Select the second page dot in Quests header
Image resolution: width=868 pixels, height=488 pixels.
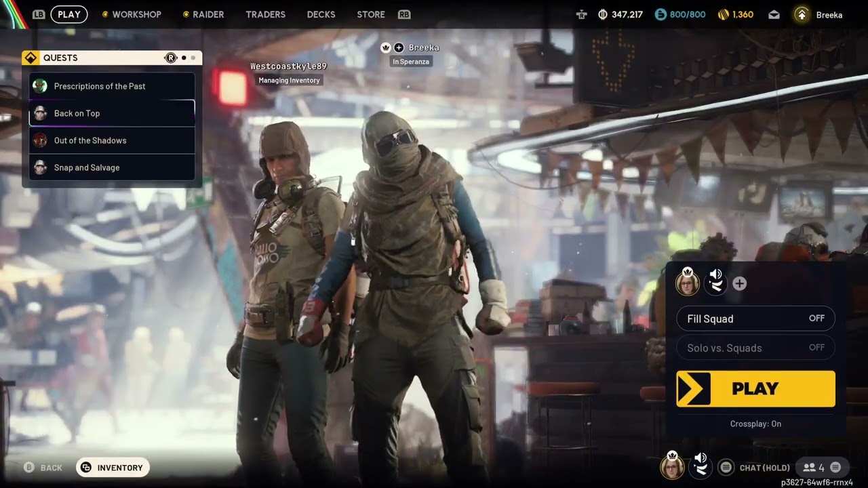(193, 58)
